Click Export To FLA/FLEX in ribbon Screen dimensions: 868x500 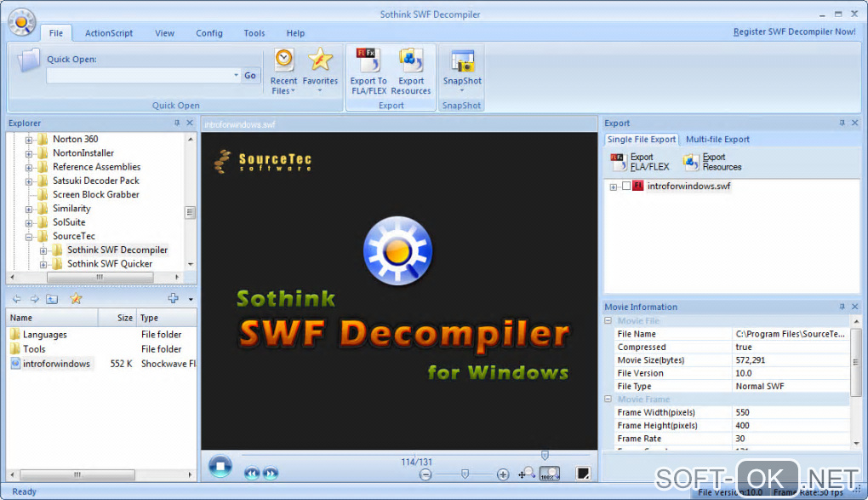[368, 71]
